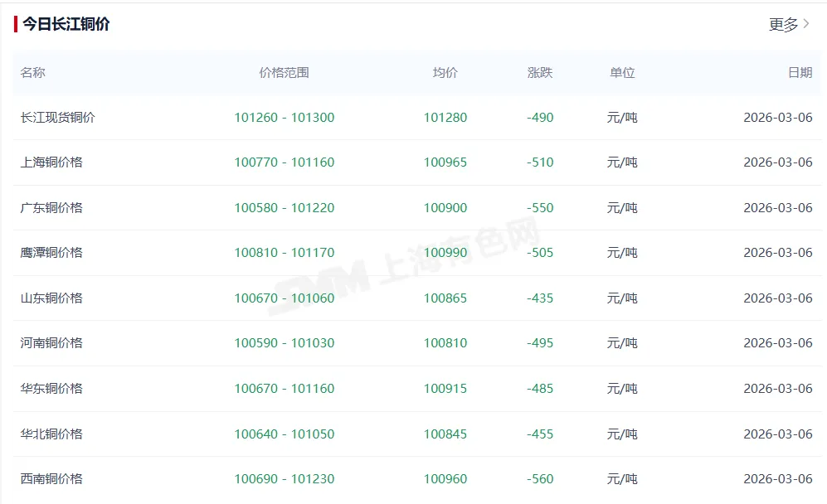Open the 河南铜价格 row name
This screenshot has height=504, width=827.
point(51,342)
